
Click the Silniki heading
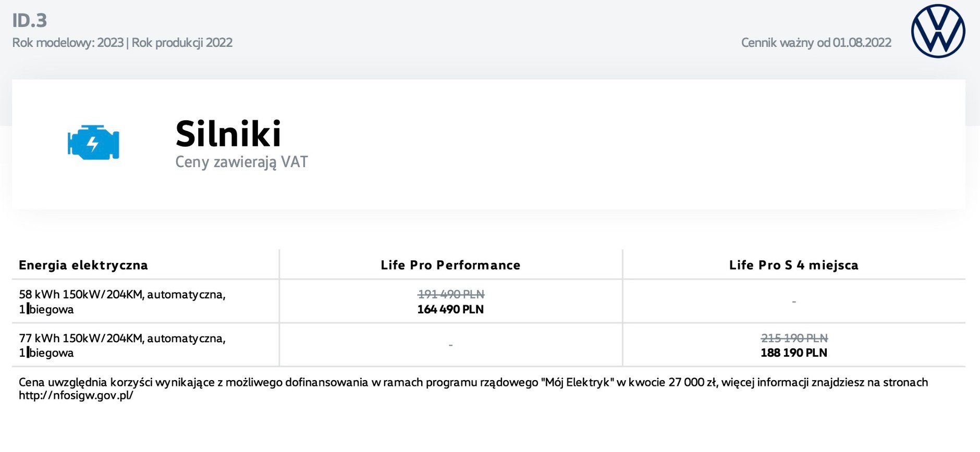coord(228,134)
